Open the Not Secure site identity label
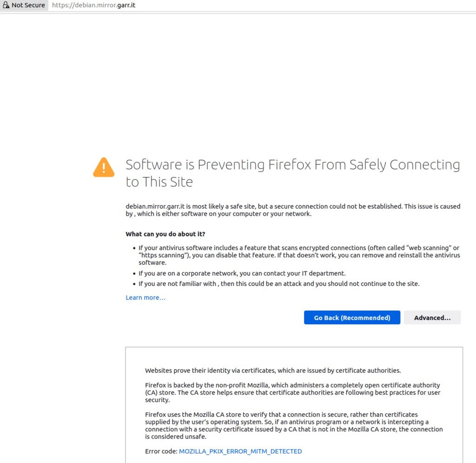This screenshot has height=463, width=476. 24,5
